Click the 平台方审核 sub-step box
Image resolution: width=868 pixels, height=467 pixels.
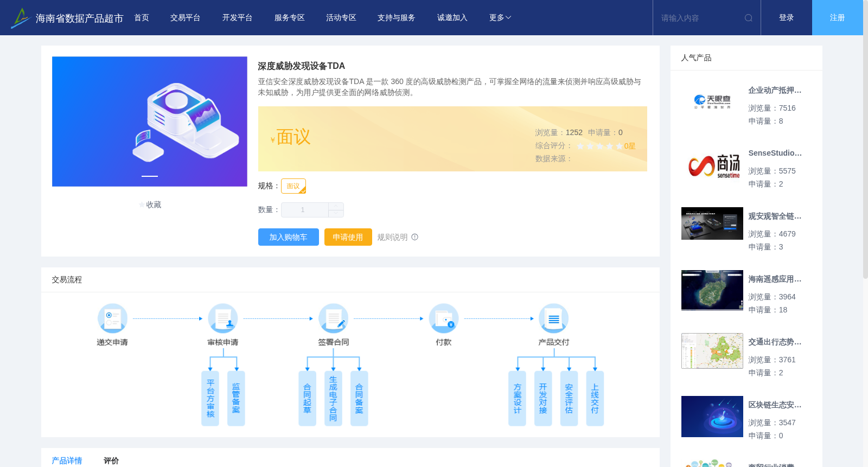tap(210, 399)
